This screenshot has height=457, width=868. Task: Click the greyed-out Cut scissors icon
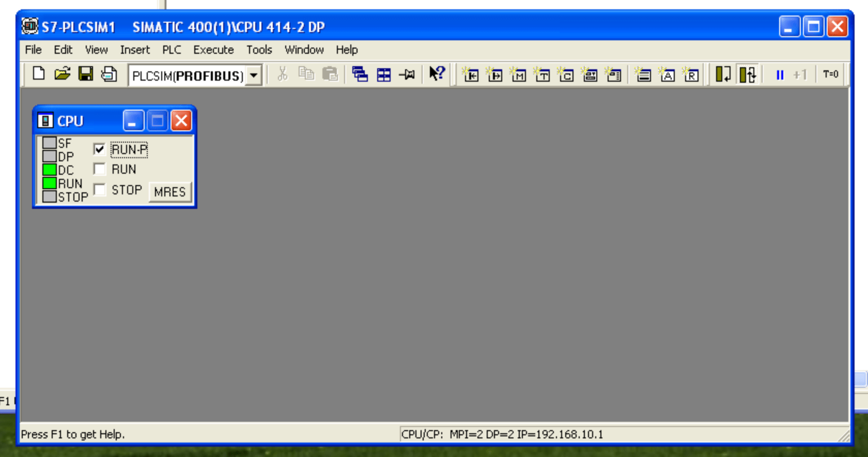pos(282,74)
